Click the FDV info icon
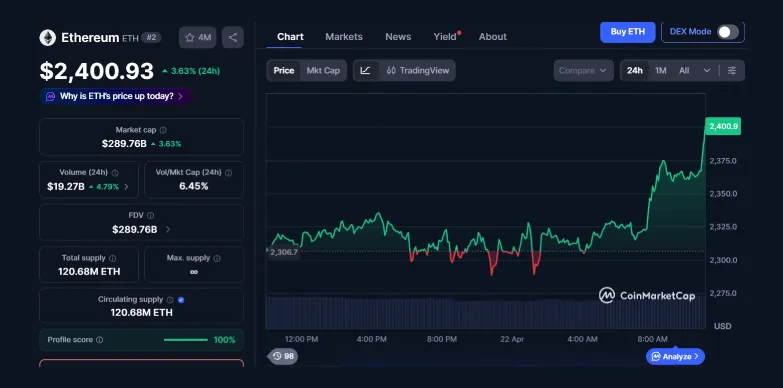Image resolution: width=783 pixels, height=388 pixels. click(150, 216)
